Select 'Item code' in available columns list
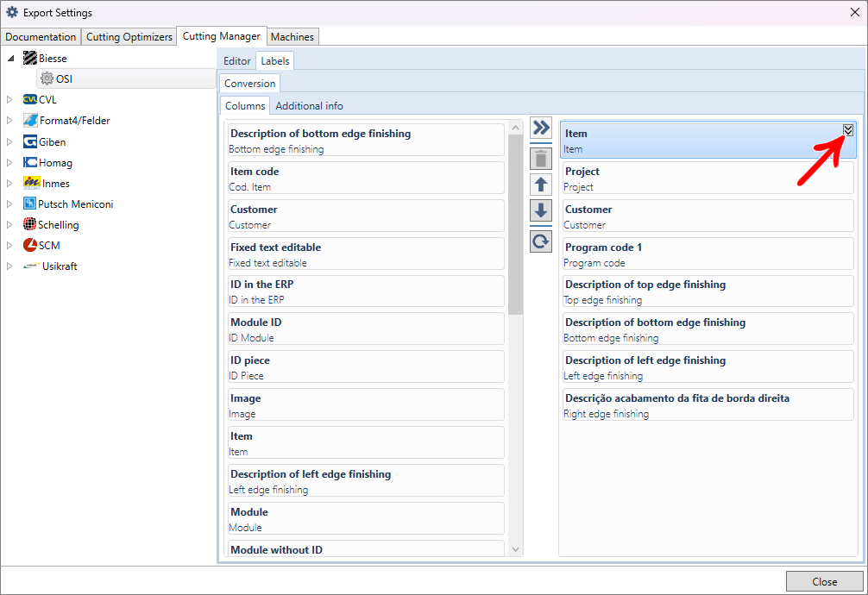The height and width of the screenshot is (595, 868). (x=366, y=178)
